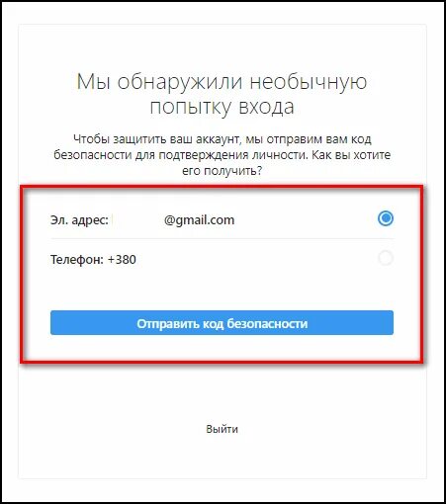This screenshot has height=504, width=446.
Task: Click the red highlight frame border
Action: (x=222, y=187)
